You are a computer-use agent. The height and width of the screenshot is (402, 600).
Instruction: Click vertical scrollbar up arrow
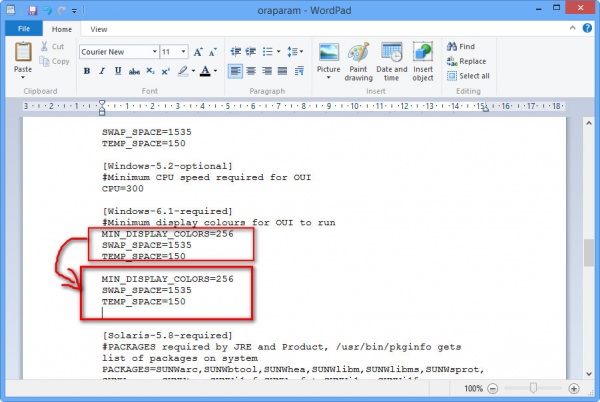[x=589, y=124]
